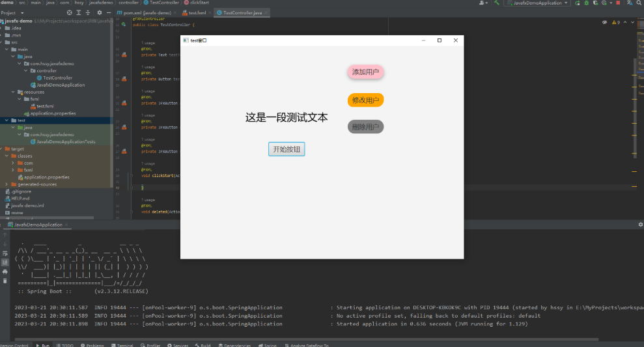This screenshot has height=347, width=644.
Task: Click the Down arrow in the Run console
Action: (x=5, y=244)
